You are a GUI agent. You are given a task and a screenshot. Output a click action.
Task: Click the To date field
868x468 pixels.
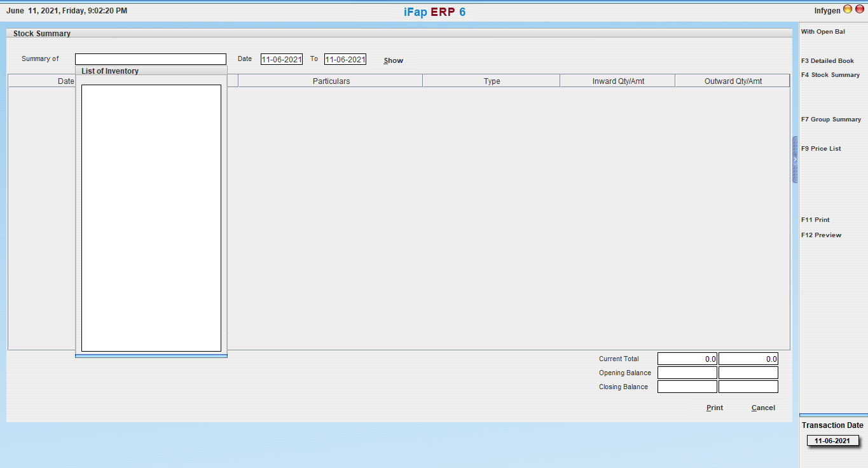point(345,60)
